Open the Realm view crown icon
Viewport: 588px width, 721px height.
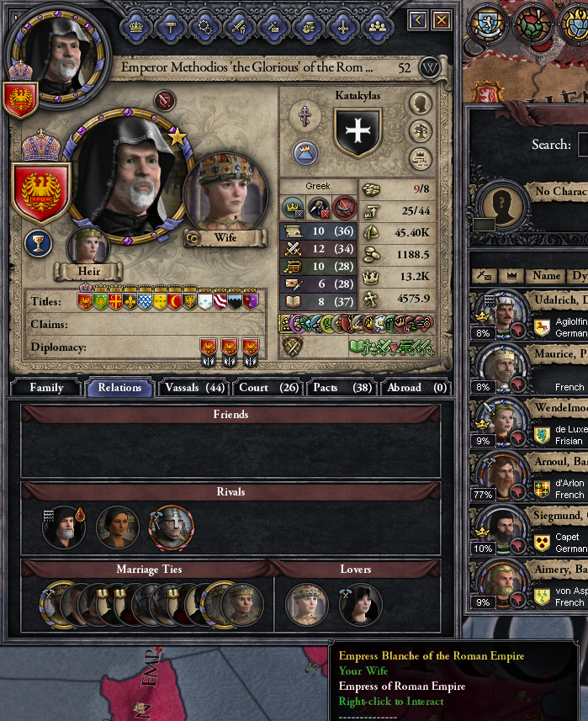[x=136, y=27]
